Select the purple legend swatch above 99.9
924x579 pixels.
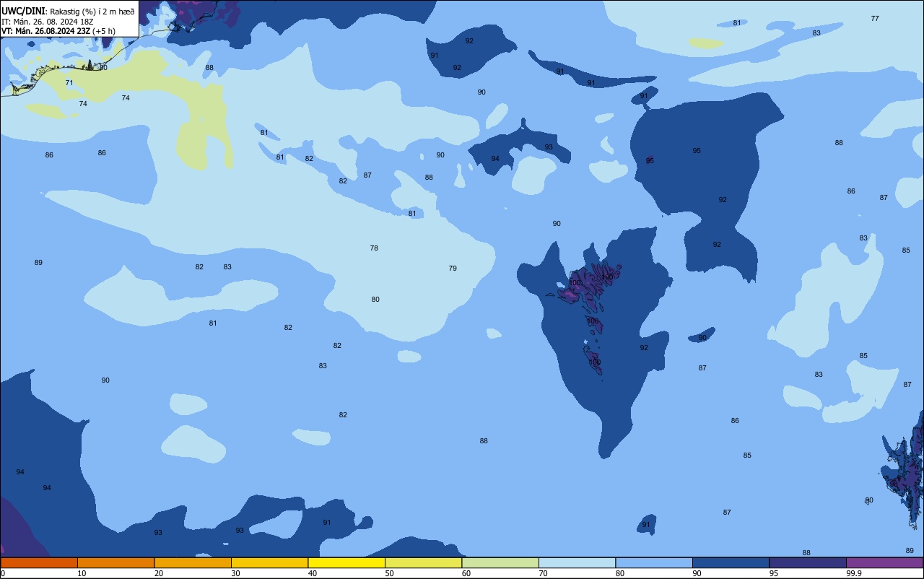click(884, 562)
